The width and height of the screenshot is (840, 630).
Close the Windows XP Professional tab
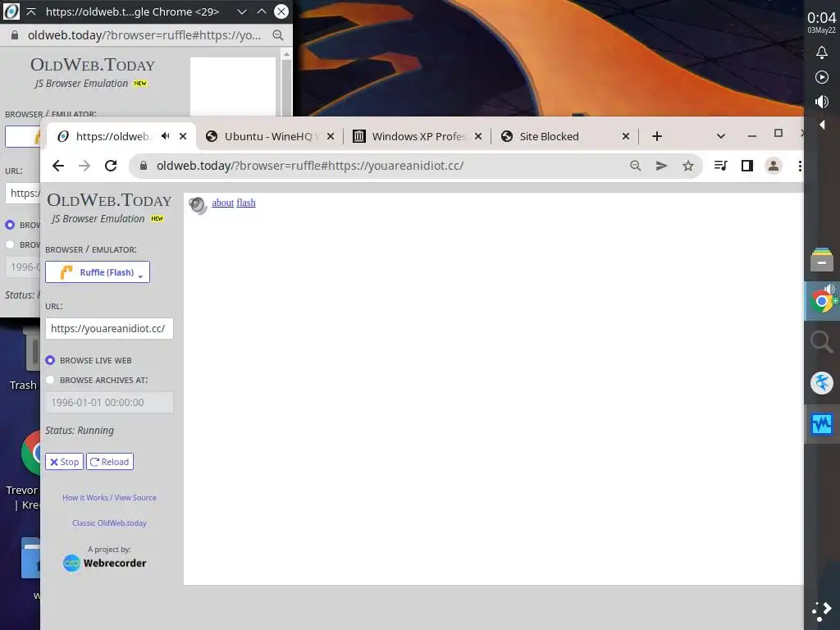[478, 136]
